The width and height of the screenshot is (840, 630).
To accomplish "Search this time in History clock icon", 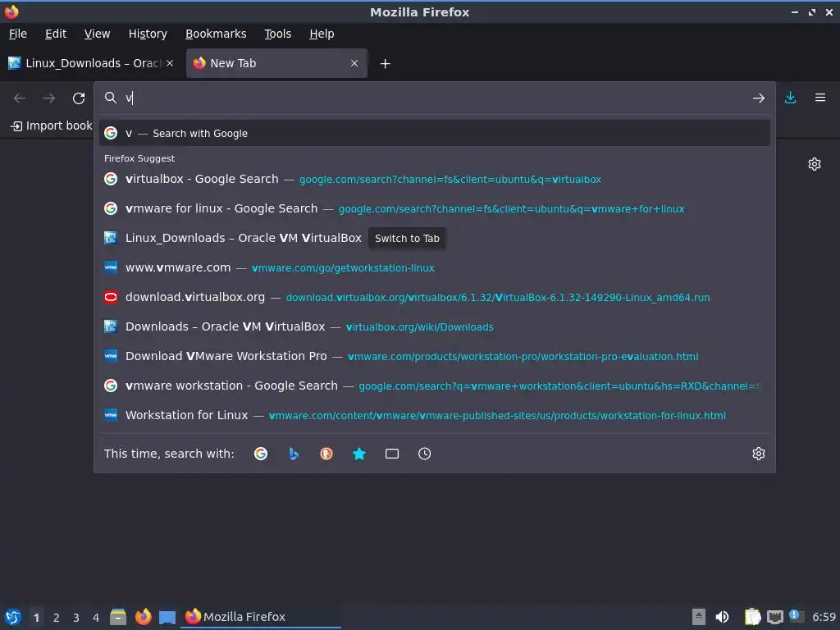I will (424, 454).
